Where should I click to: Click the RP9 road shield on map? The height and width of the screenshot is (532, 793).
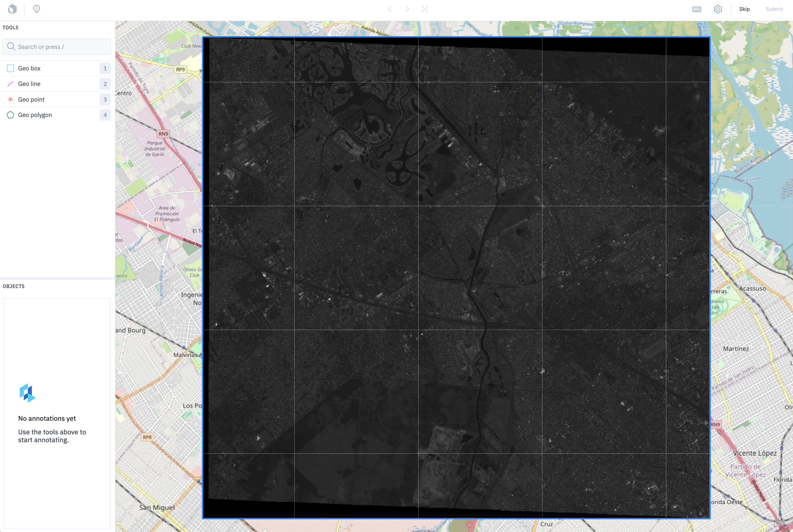point(181,70)
